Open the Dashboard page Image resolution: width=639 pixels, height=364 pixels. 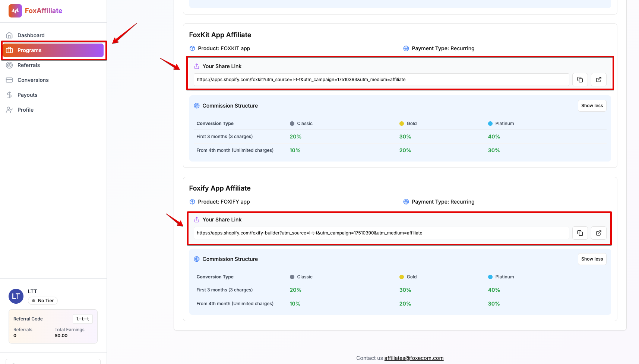(53, 35)
